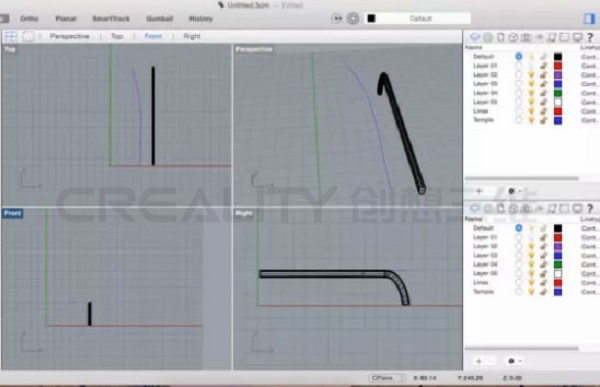Viewport: 600px width, 387px height.
Task: Select the four-viewport layout icon
Action: pyautogui.click(x=10, y=36)
